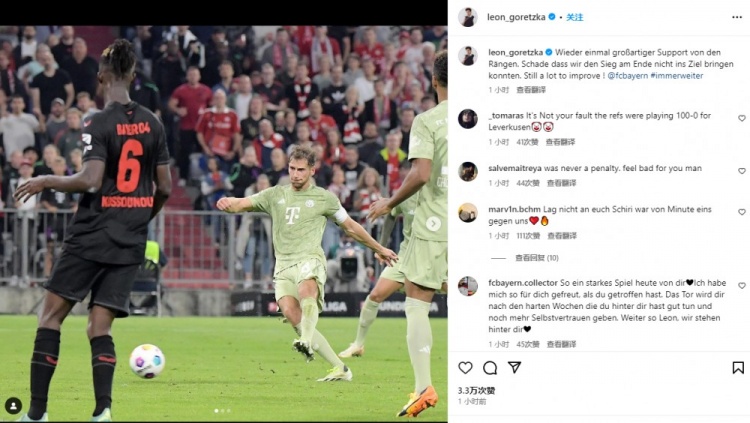Screen dimensions: 750x423
Task: Like fcbayern.collector's comment
Action: point(741,286)
